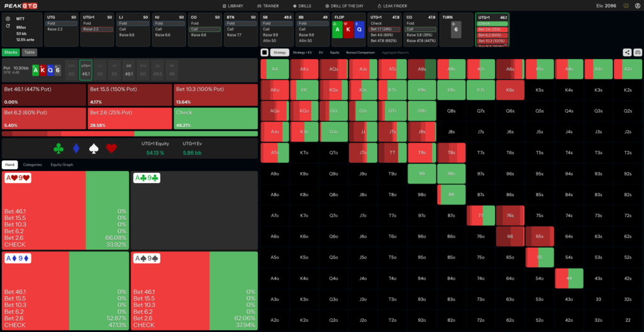
Task: Select the CO stack box showing 46.1
Action: 128,70
